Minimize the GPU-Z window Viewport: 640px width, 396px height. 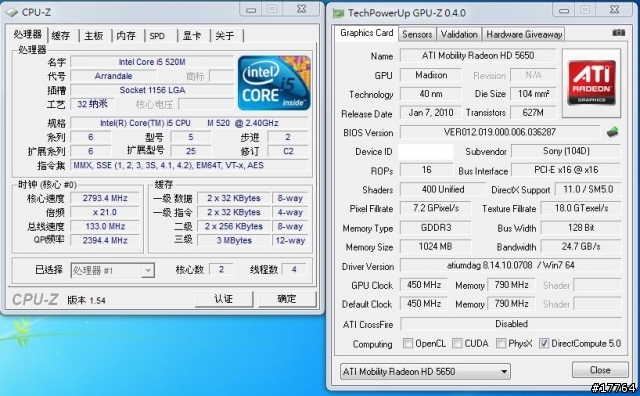coord(564,11)
